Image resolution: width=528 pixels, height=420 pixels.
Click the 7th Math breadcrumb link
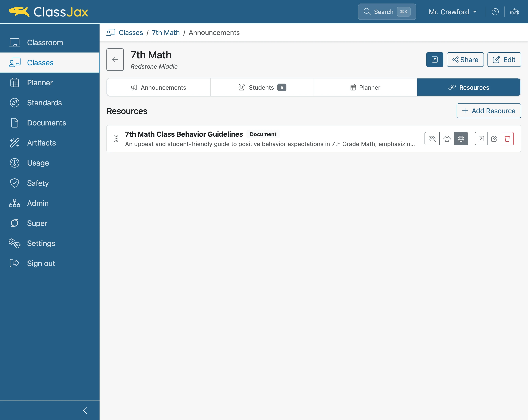[166, 33]
